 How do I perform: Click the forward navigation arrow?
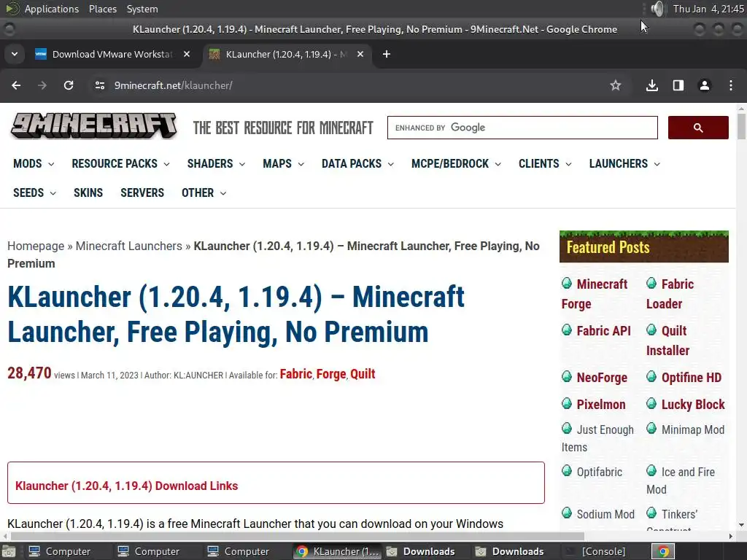coord(42,85)
